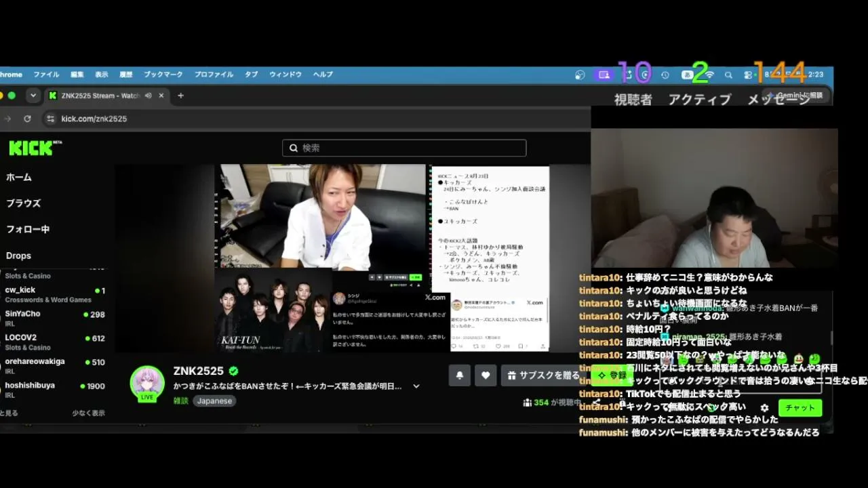This screenshot has height=488, width=868.
Task: Open the ヘルプ menu in the menu bar
Action: coord(323,75)
